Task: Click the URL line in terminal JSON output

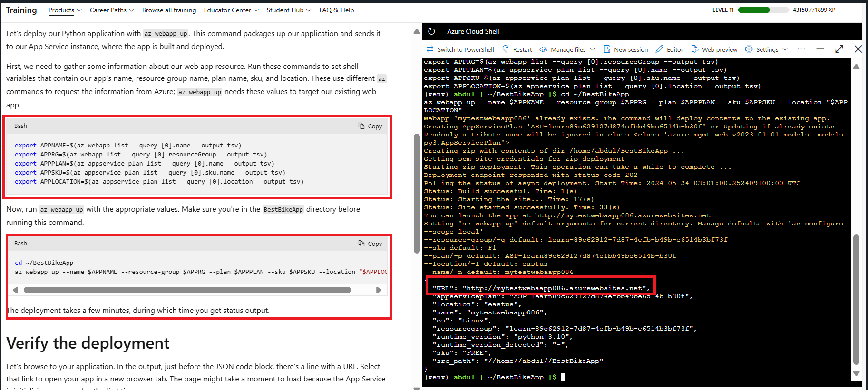Action: [x=541, y=288]
